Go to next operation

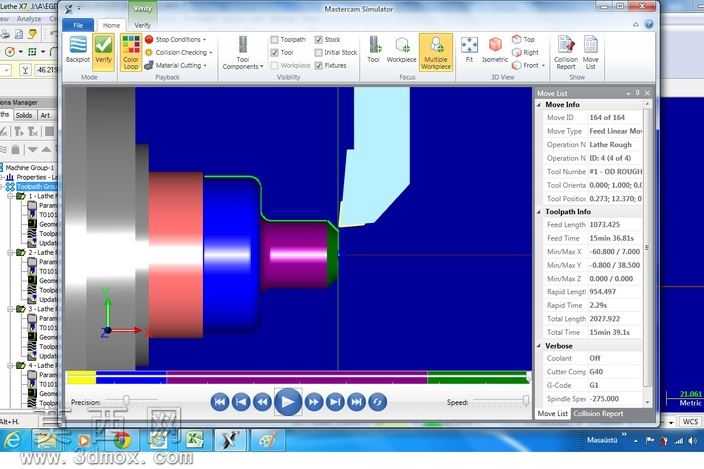(x=335, y=402)
